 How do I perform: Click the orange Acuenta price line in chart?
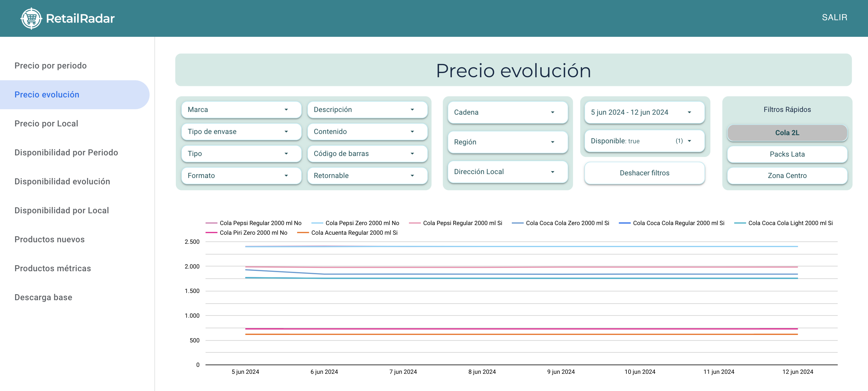point(521,334)
